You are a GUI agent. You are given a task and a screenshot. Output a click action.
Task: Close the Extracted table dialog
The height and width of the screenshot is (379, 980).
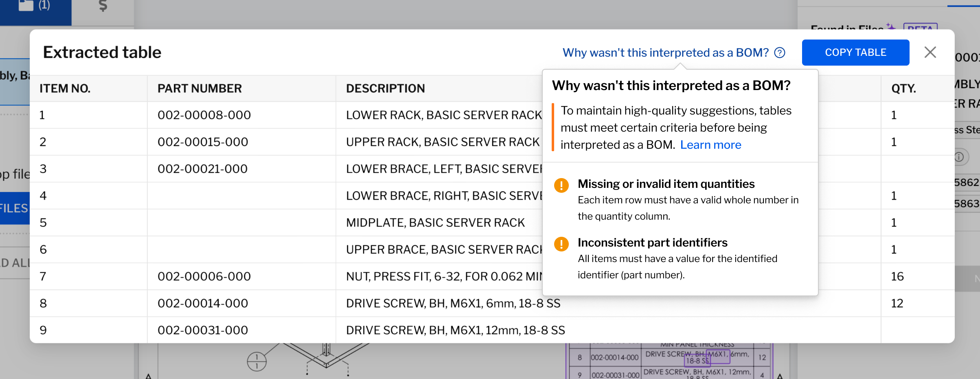[930, 52]
